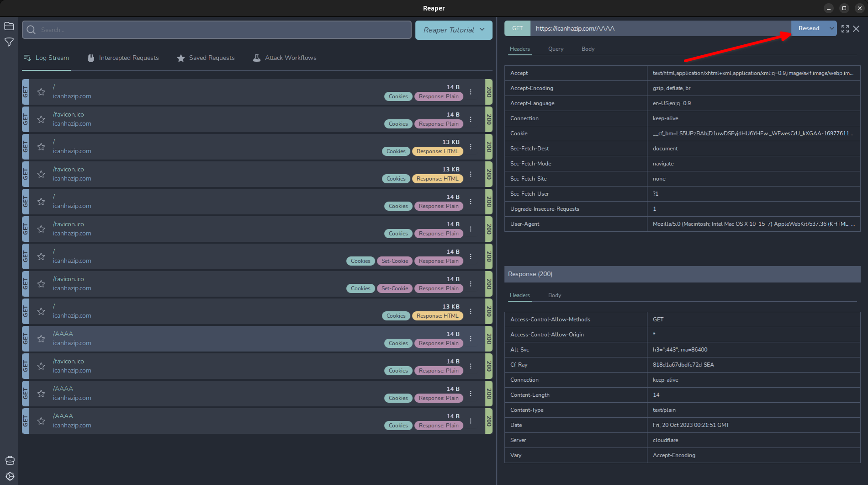This screenshot has height=485, width=868.
Task: Star the first / request row
Action: point(41,92)
